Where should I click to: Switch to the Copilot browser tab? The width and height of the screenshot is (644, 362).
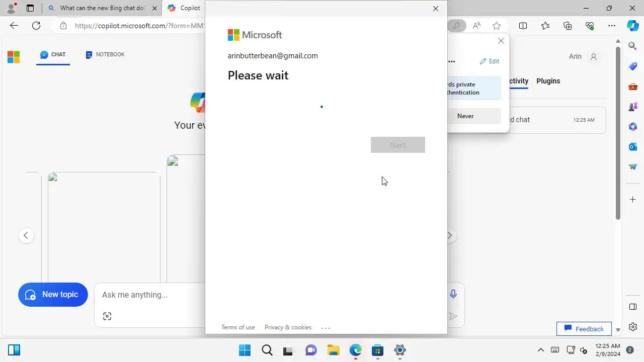pyautogui.click(x=184, y=8)
